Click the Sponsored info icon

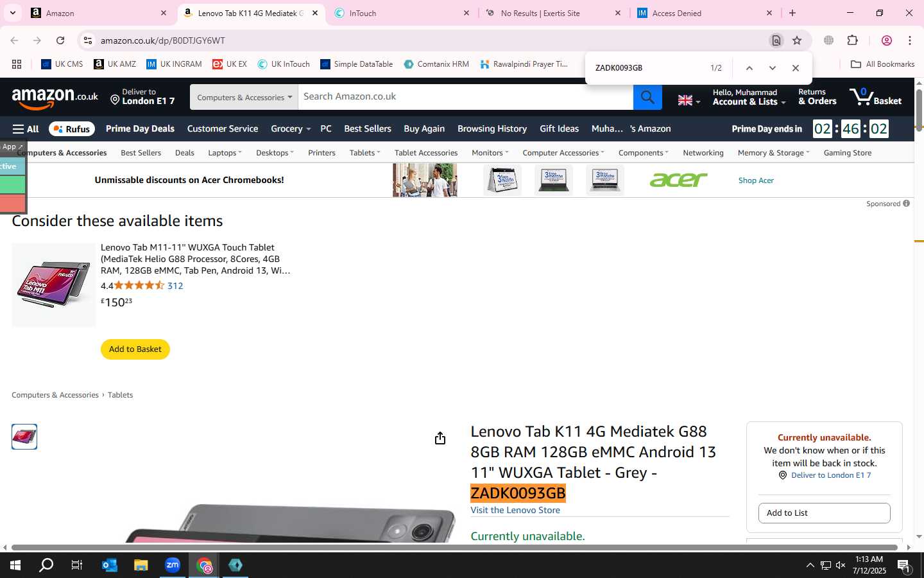point(906,204)
